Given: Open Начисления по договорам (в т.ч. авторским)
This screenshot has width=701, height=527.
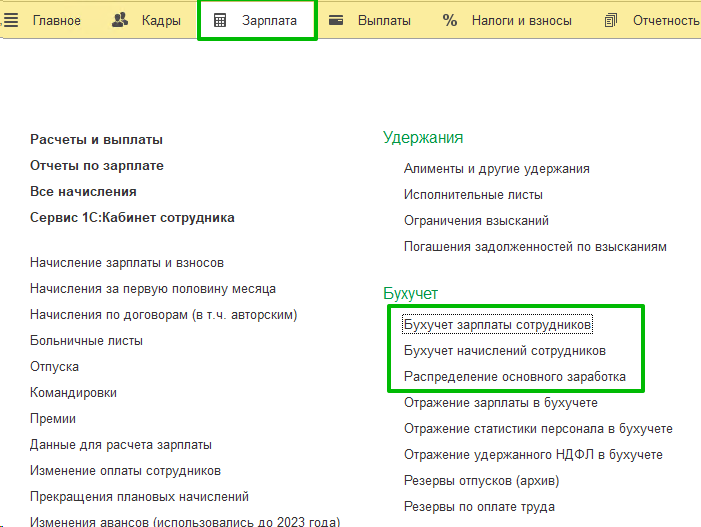Looking at the screenshot, I should pyautogui.click(x=164, y=315).
